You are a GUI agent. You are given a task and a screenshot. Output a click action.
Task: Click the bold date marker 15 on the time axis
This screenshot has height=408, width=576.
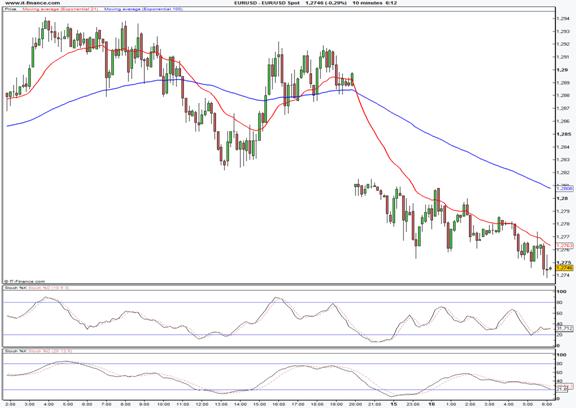[x=393, y=404]
